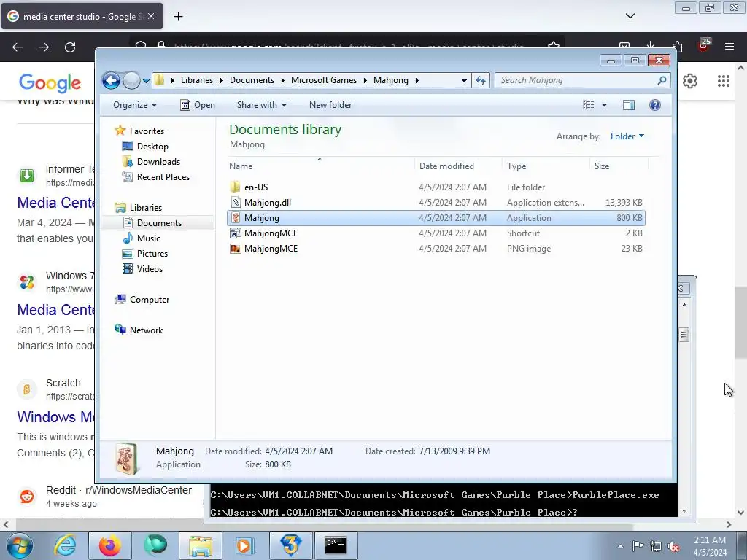
Task: Refresh the Mahjong folder view
Action: click(481, 80)
